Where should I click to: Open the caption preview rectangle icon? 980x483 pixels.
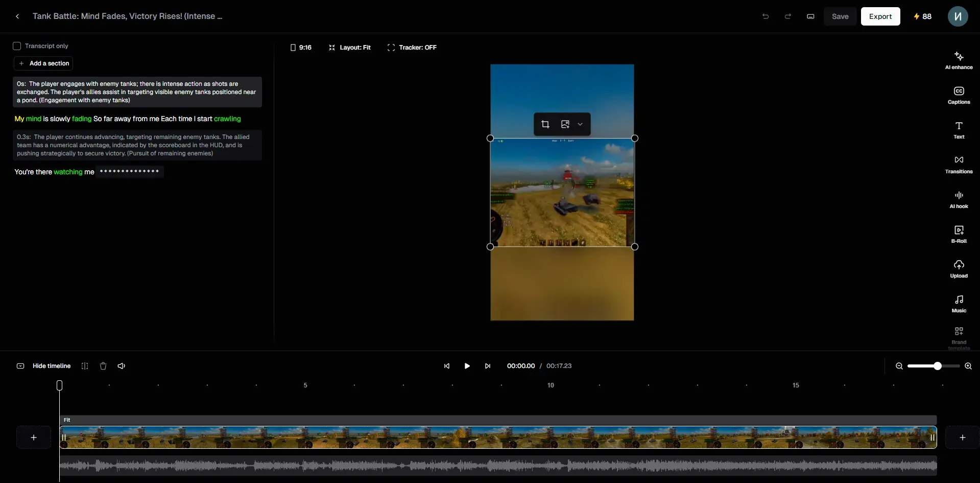pos(810,16)
